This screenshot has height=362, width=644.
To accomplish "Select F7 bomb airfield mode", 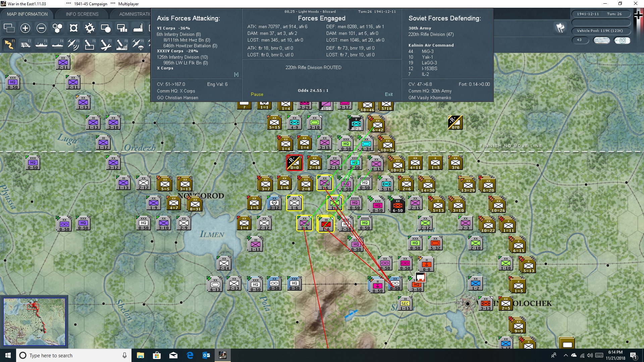I will [106, 44].
